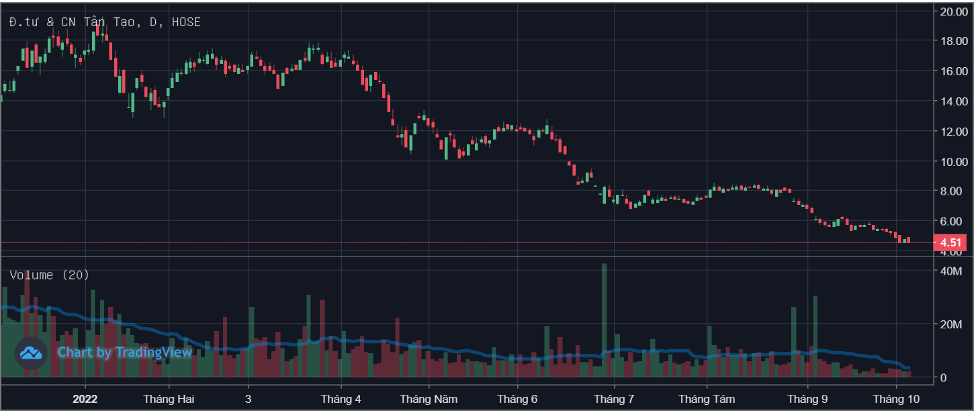This screenshot has height=417, width=980.
Task: Click the '2022' label on time axis
Action: pyautogui.click(x=85, y=399)
